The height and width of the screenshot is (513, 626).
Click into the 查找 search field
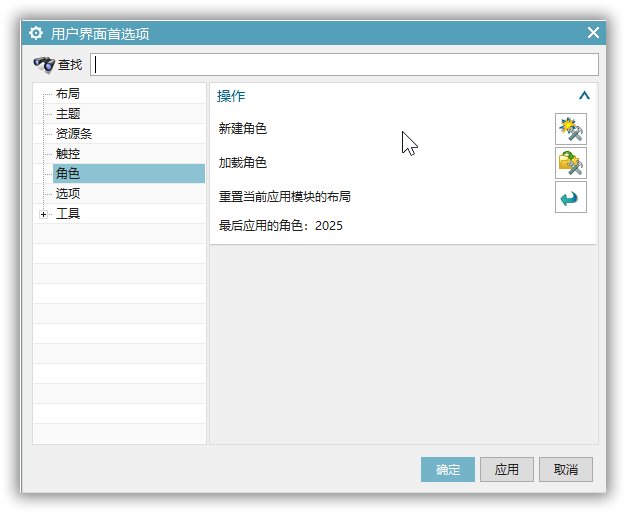344,65
